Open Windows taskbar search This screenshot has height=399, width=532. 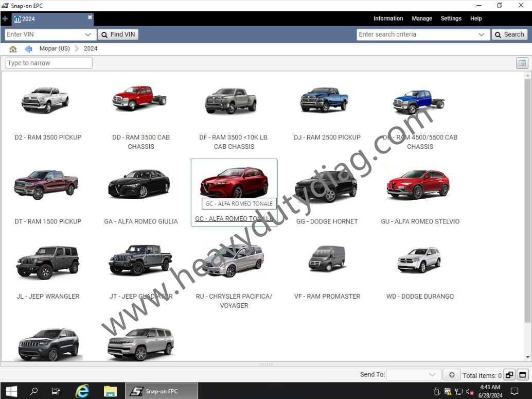33,391
